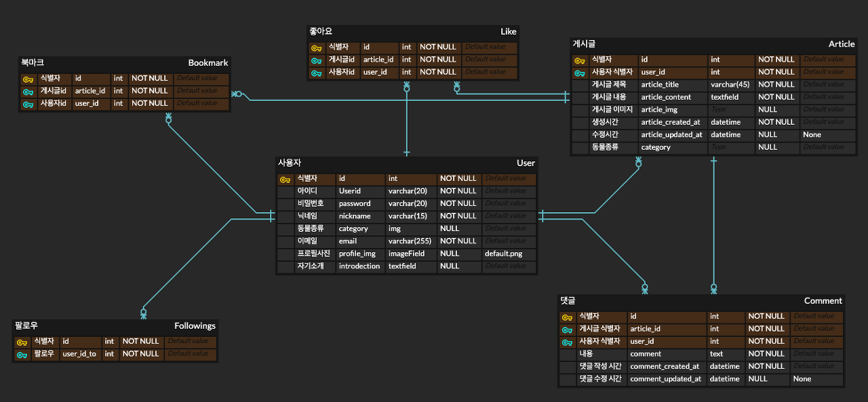Select the "article_img" column name

click(x=659, y=110)
